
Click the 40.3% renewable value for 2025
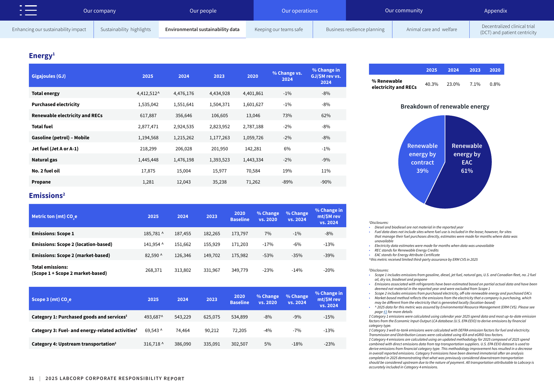pyautogui.click(x=432, y=84)
